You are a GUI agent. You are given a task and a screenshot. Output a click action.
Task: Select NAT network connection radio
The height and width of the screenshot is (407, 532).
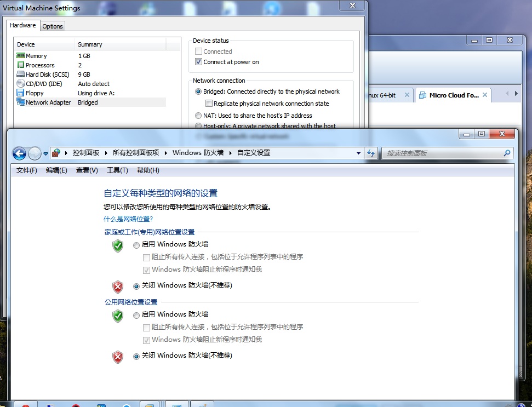[x=198, y=116]
